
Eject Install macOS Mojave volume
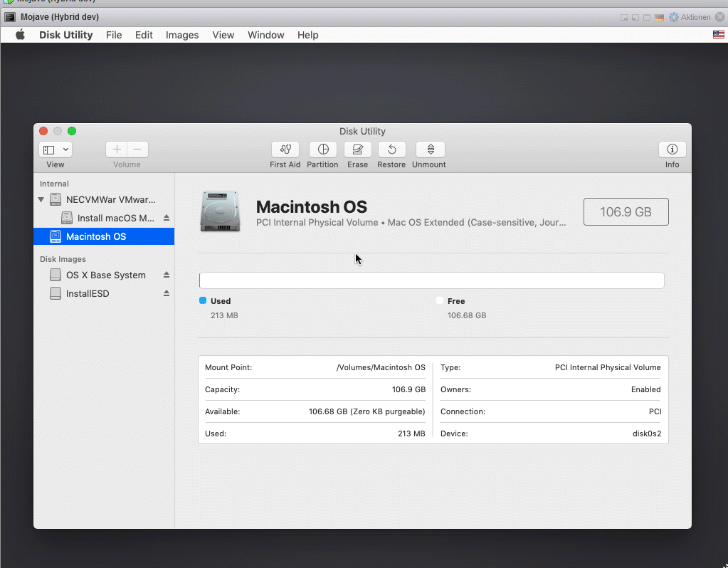[167, 218]
